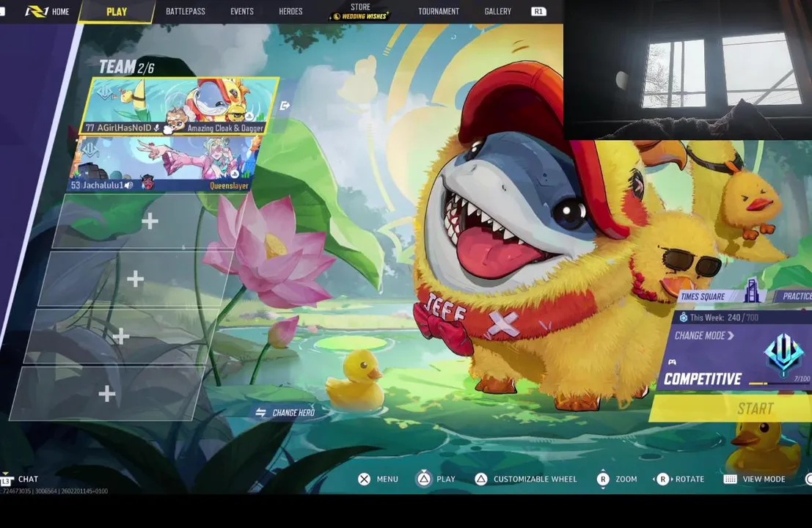The image size is (812, 528).
Task: Click rank emblem on Jachalulu1 card
Action: (x=90, y=149)
